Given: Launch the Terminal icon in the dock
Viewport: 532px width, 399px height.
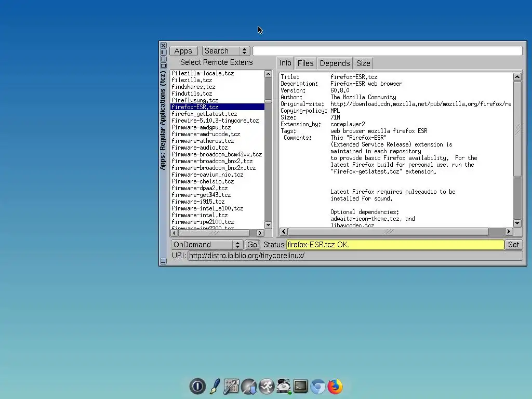Looking at the screenshot, I should click(x=301, y=386).
